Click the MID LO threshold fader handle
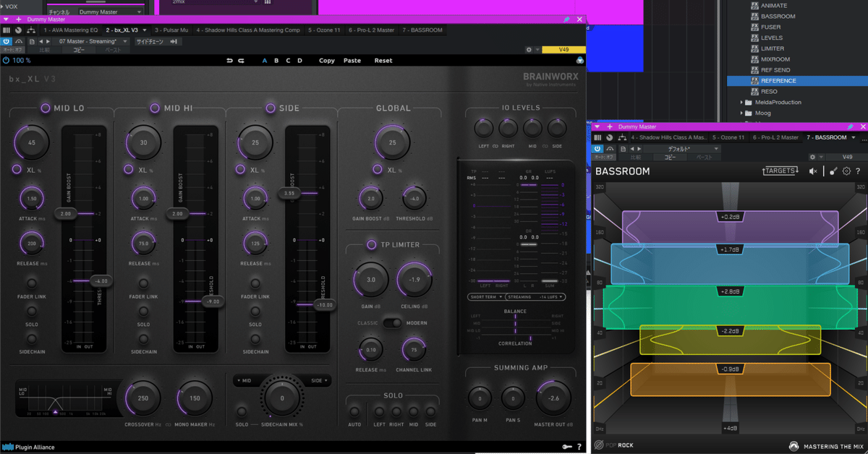Image resolution: width=868 pixels, height=454 pixels. point(99,280)
